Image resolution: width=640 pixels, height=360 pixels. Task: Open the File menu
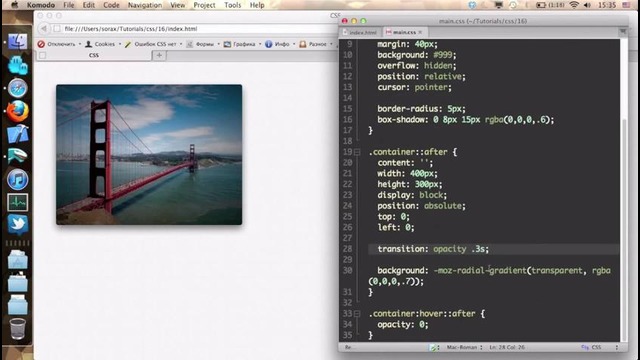69,5
